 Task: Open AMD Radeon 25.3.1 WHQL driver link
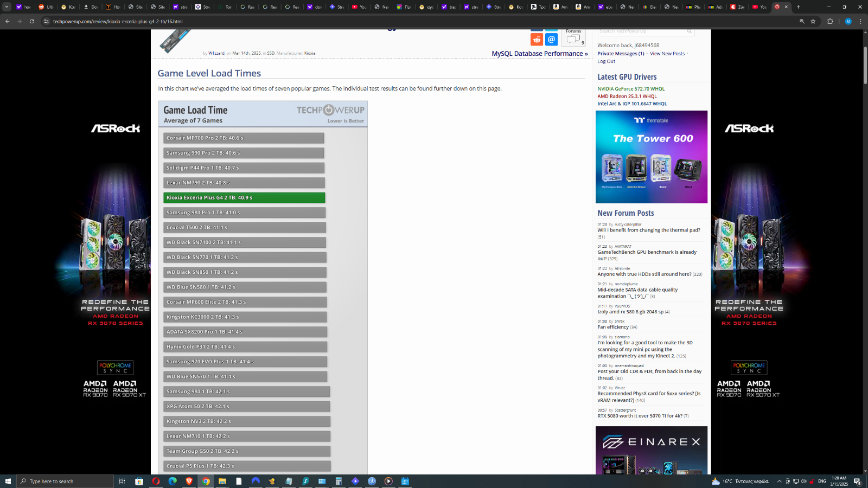[x=627, y=97]
